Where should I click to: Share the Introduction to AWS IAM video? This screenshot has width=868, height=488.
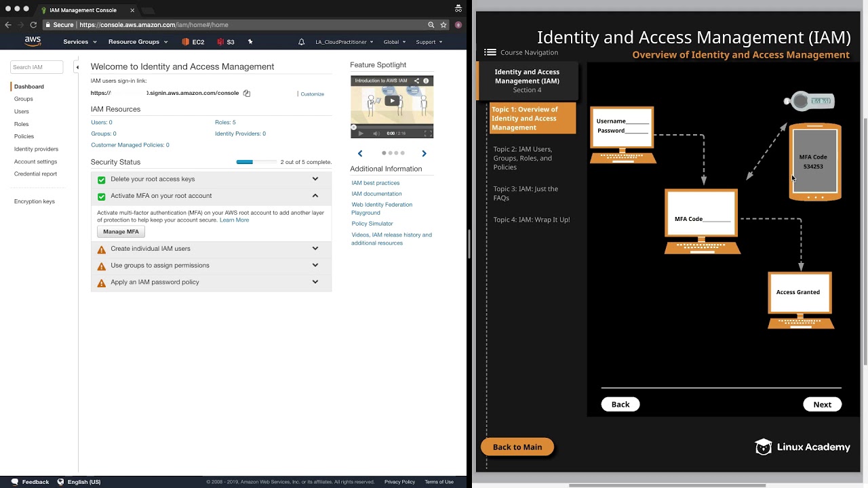[416, 81]
